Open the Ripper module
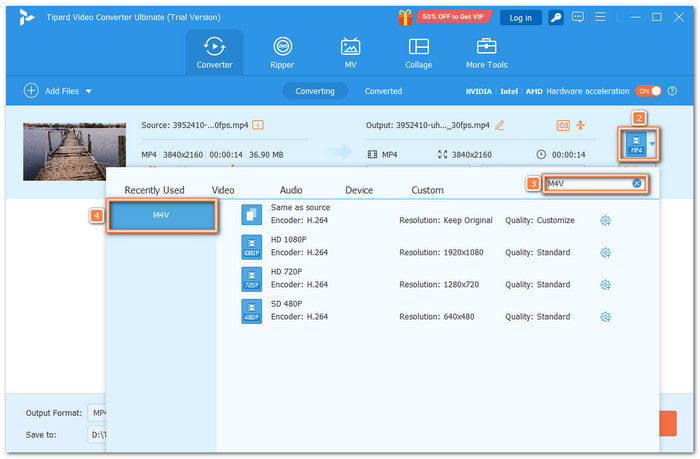Viewport: 700px width, 459px height. click(x=282, y=53)
